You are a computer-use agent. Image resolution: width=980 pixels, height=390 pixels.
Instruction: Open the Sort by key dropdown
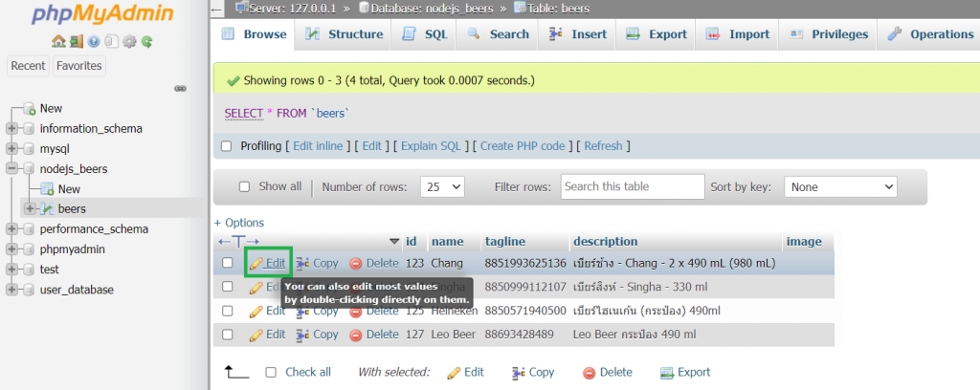[840, 186]
